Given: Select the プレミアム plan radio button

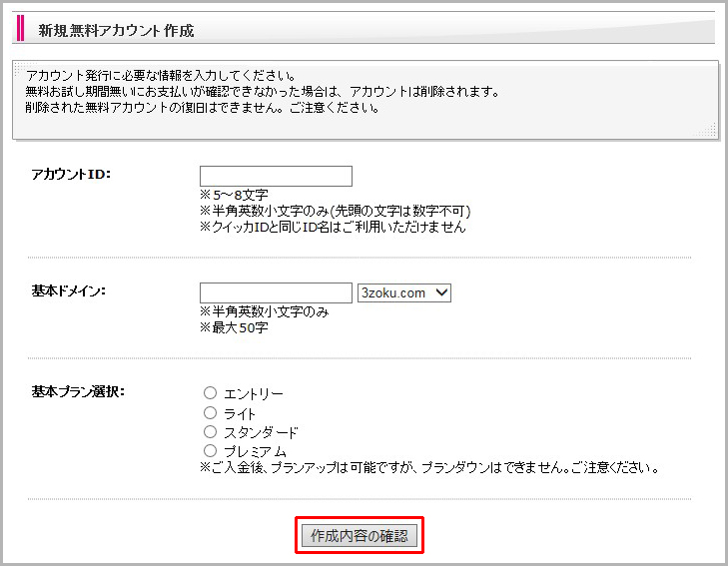Looking at the screenshot, I should point(210,450).
